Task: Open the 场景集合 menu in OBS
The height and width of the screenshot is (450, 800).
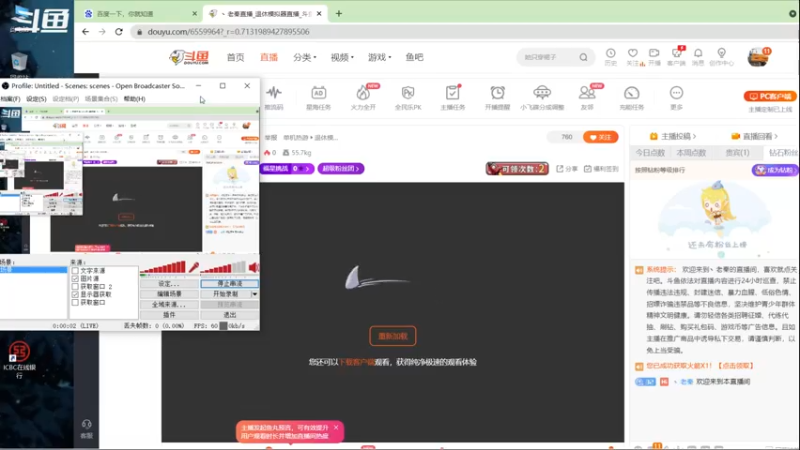Action: [101, 99]
